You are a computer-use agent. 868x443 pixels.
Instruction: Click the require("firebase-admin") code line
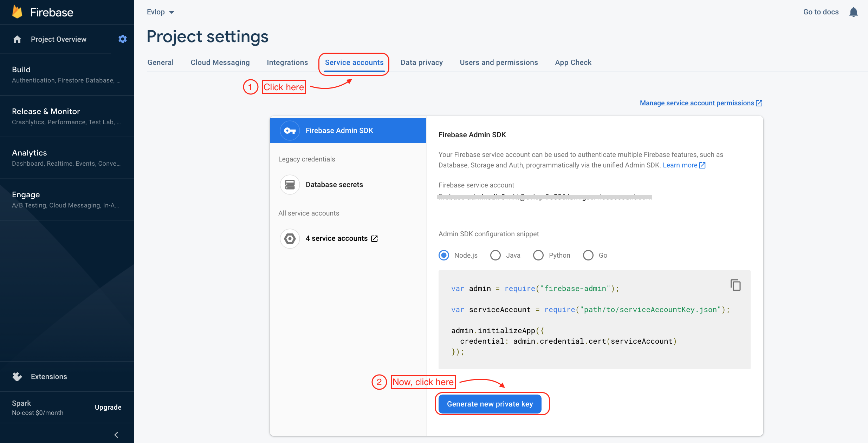click(535, 289)
